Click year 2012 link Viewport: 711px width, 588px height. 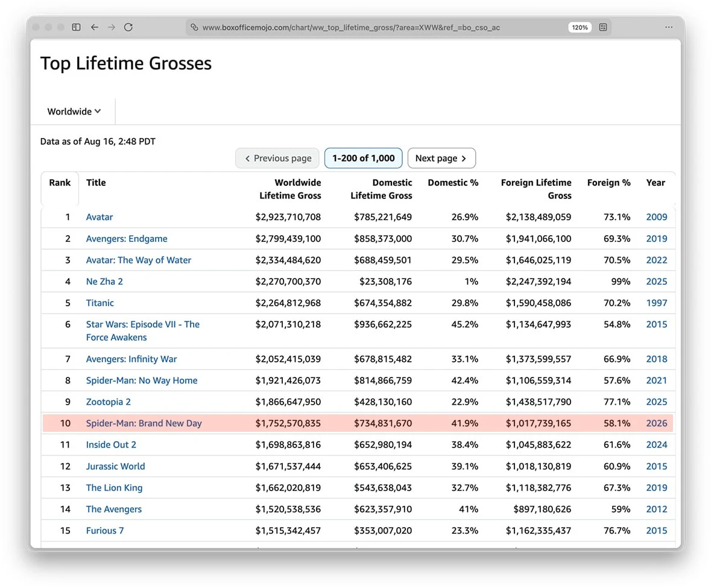tap(656, 509)
